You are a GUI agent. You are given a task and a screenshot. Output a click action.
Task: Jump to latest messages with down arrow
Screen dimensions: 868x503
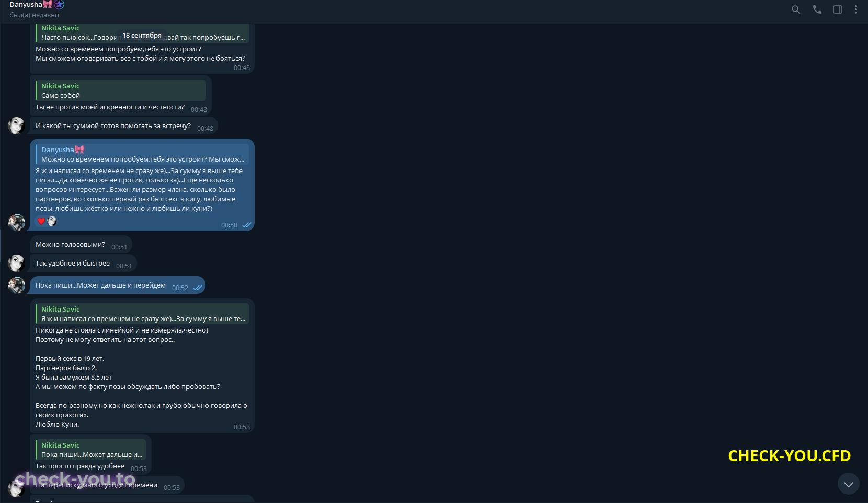point(848,484)
